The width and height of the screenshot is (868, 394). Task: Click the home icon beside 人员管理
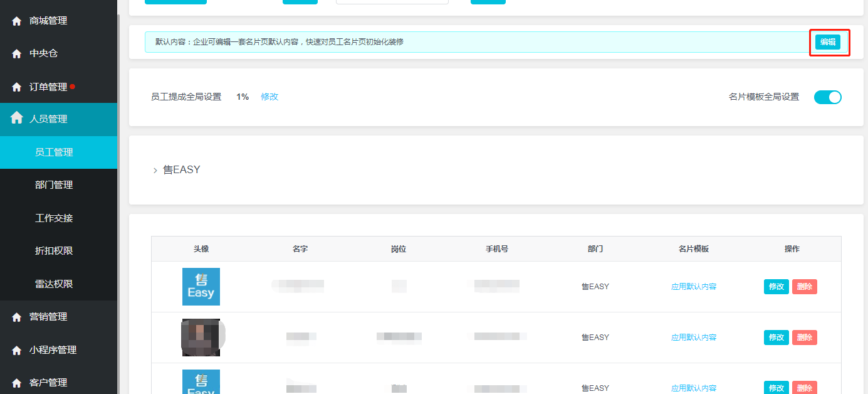17,118
